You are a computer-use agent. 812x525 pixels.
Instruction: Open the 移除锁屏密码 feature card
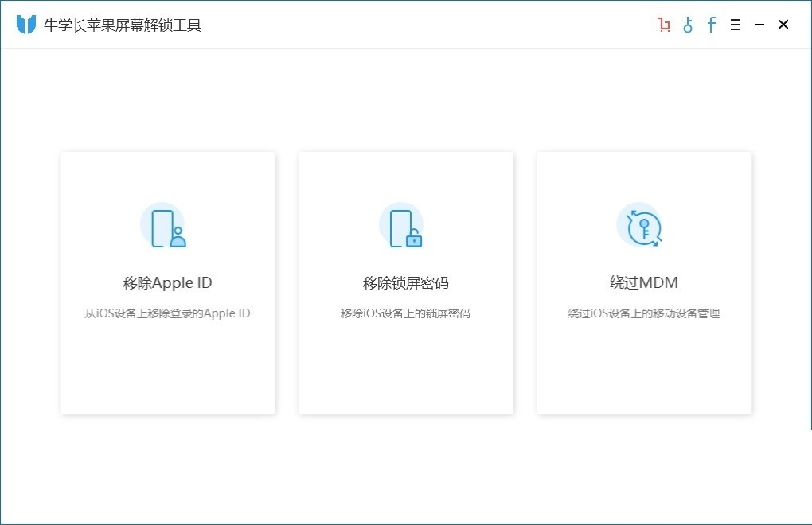point(405,282)
